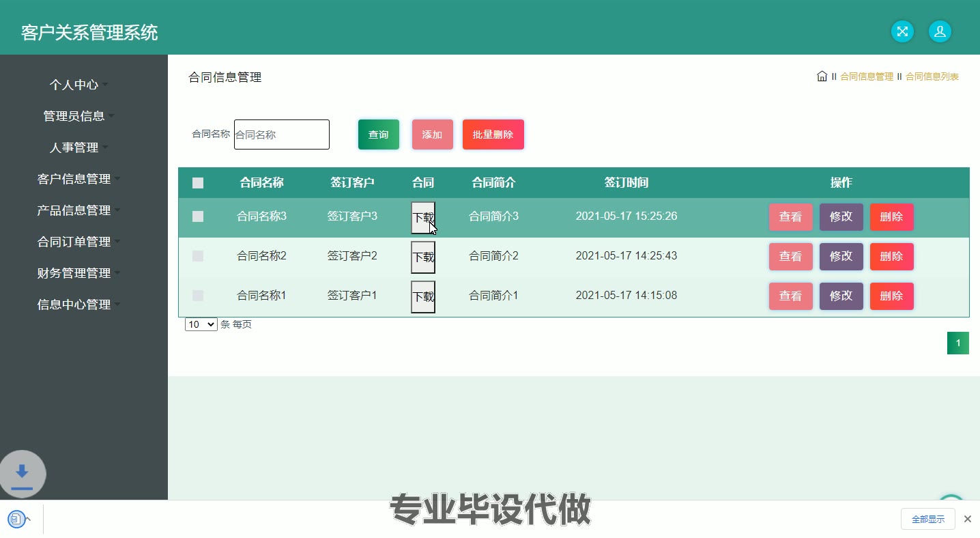Screen dimensions: 980x538
Task: Check the box for 合同名称2 row
Action: [x=198, y=256]
